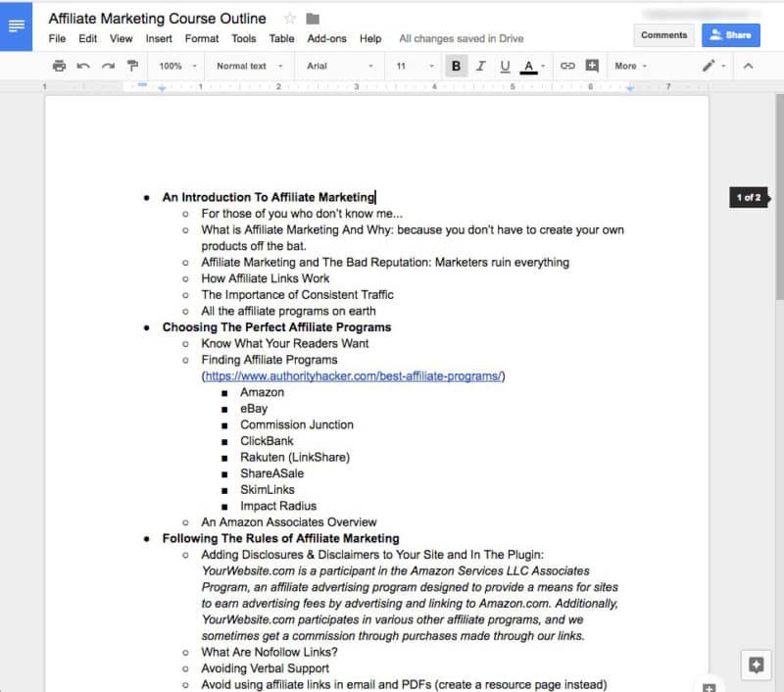Viewport: 784px width, 692px height.
Task: Open the Insert menu
Action: [x=159, y=38]
